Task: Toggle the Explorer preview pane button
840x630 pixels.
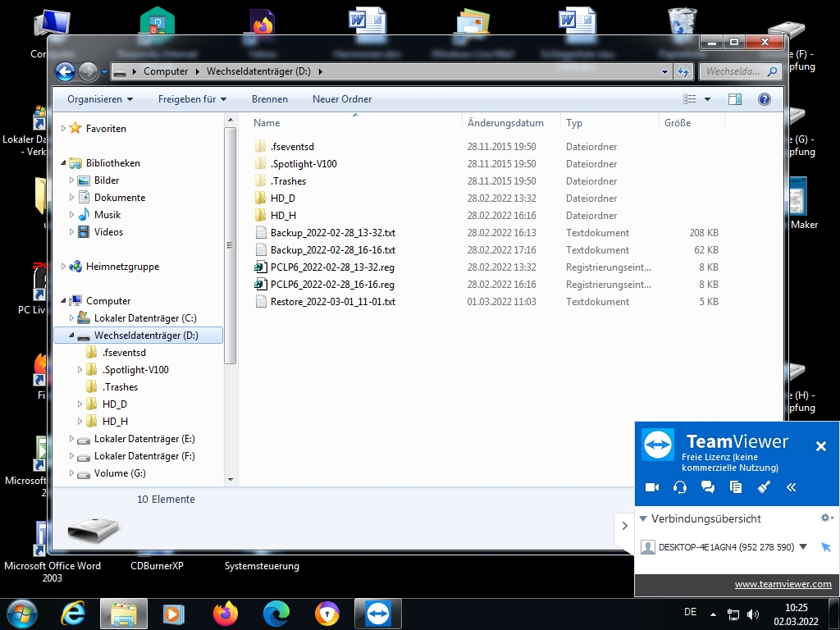Action: point(735,99)
